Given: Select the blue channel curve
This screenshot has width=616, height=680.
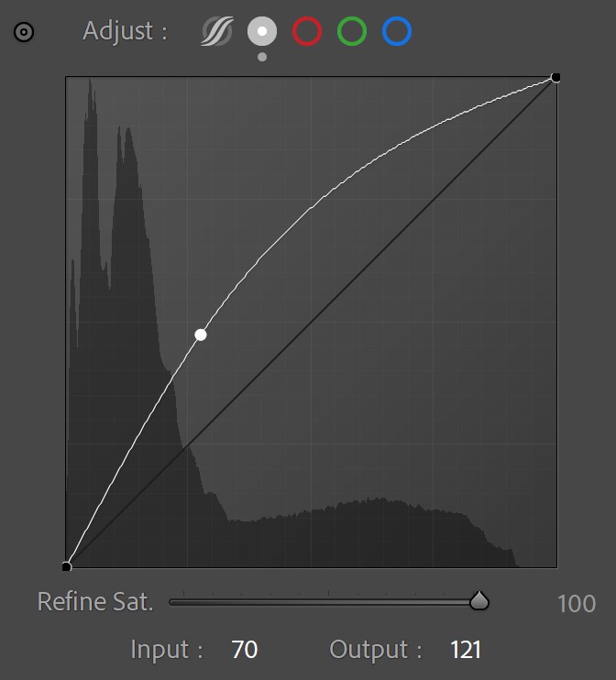Looking at the screenshot, I should [397, 32].
